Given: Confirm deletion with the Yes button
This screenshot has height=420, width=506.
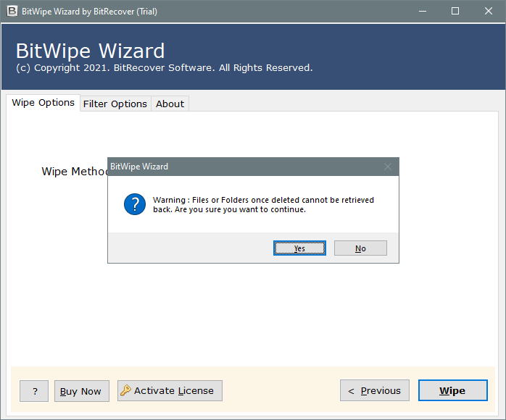Looking at the screenshot, I should pyautogui.click(x=299, y=248).
